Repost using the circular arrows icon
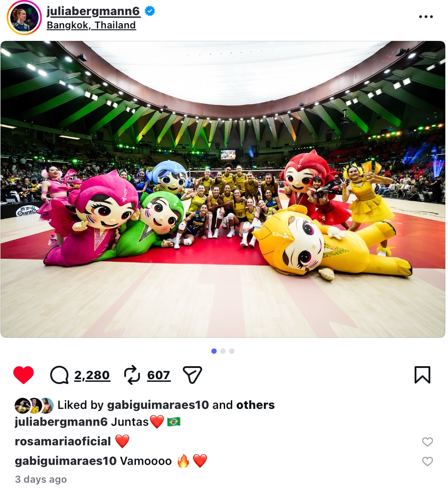This screenshot has width=448, height=492. (132, 375)
